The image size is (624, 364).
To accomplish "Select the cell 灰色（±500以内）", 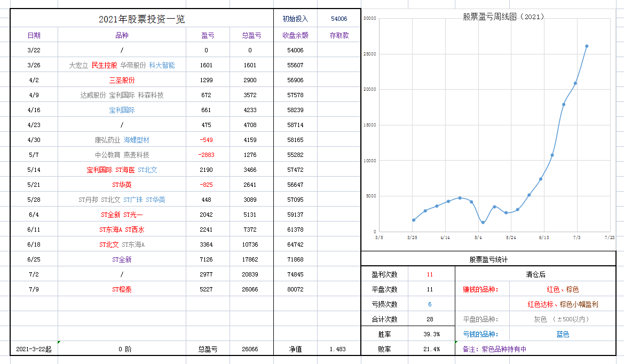I will (x=563, y=319).
